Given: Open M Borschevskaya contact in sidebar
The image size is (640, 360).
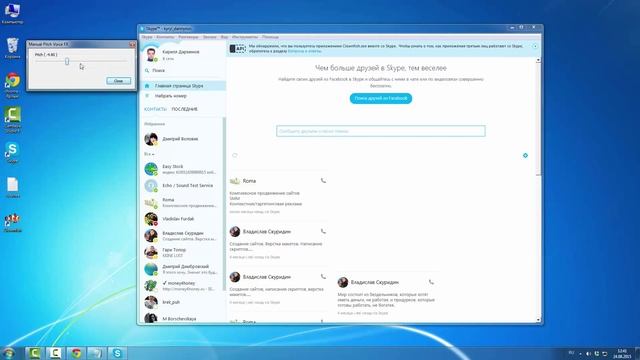Looking at the screenshot, I should 182,318.
